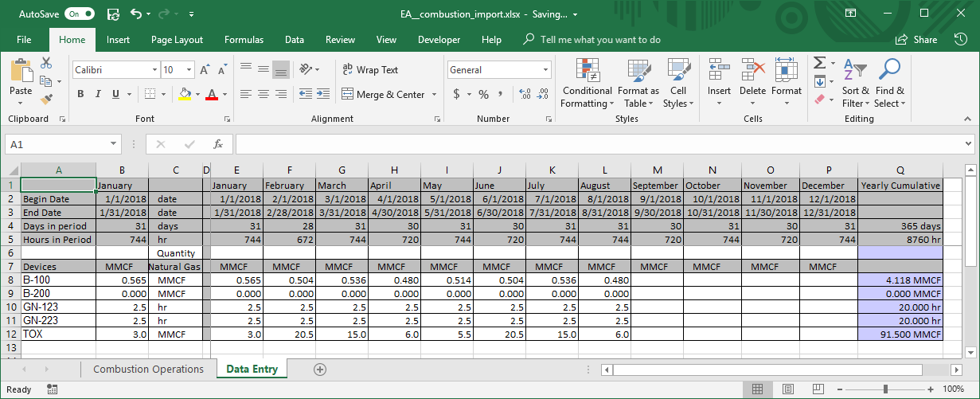Click the Merge & Center icon
The height and width of the screenshot is (399, 980).
click(x=348, y=94)
